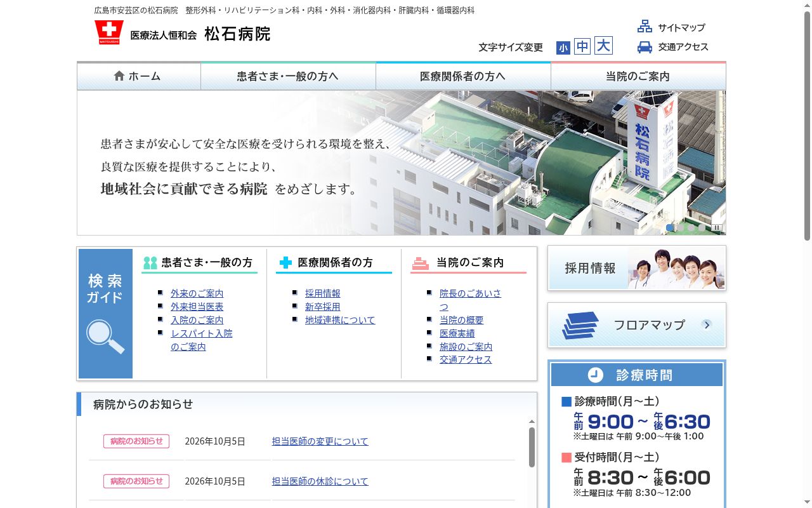Click the stacked floors icon on フロアマップ banner
Screen dimensions: 812x508
(580, 325)
